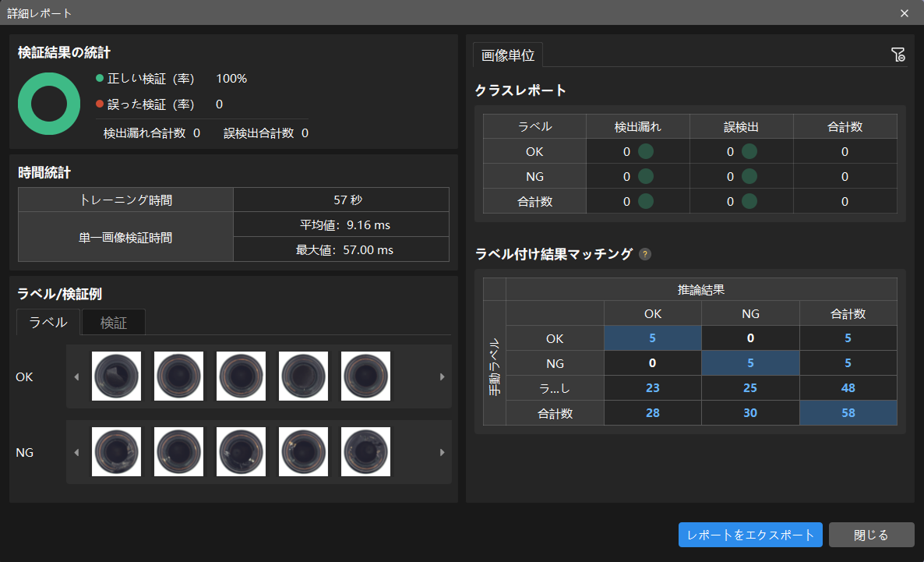
Task: Switch to the 検証 tab
Action: click(x=114, y=322)
